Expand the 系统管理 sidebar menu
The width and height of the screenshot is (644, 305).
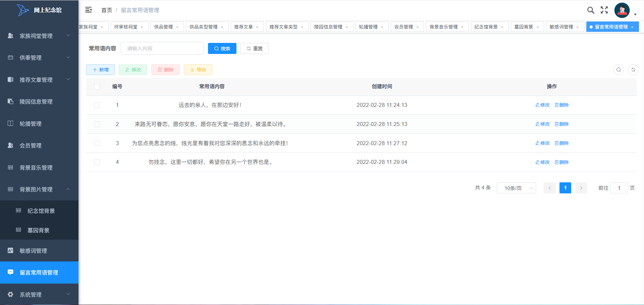pyautogui.click(x=39, y=294)
